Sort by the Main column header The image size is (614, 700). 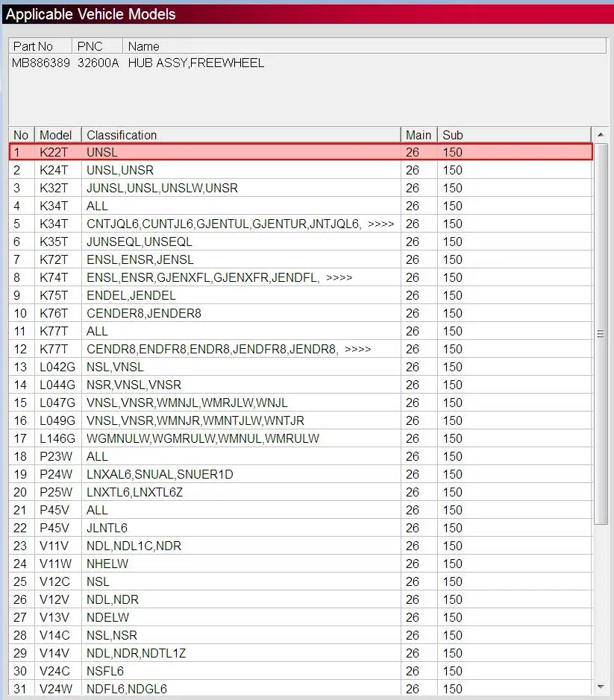pyautogui.click(x=419, y=135)
